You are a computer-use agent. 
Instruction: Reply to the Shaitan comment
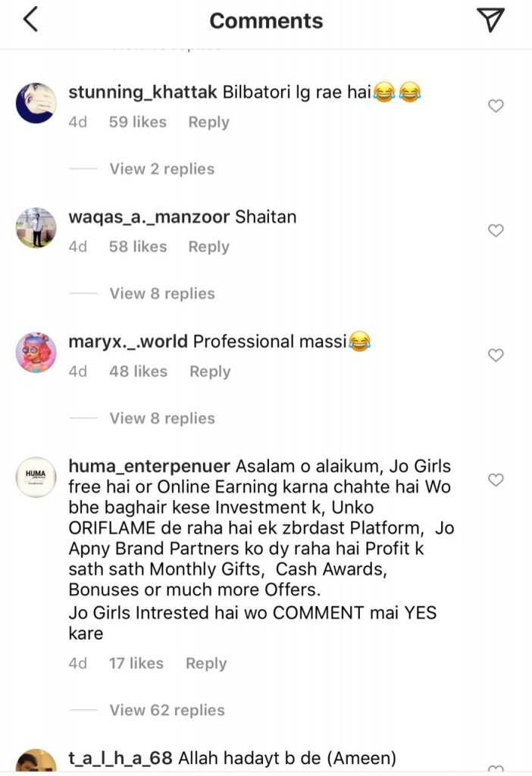point(208,246)
